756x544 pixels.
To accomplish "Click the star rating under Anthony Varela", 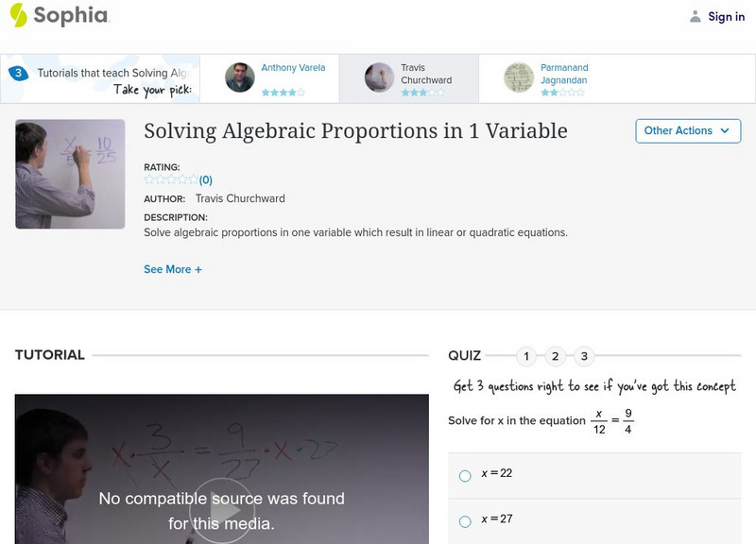I will coord(283,92).
